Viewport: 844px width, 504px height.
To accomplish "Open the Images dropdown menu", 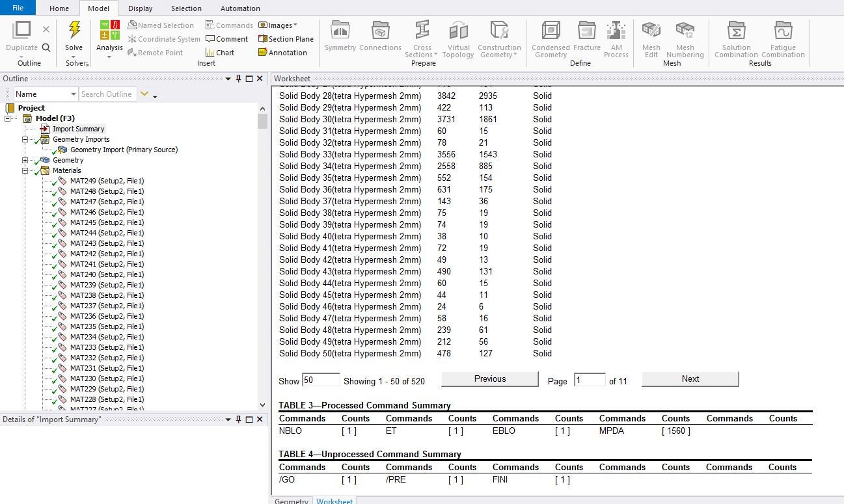I will [x=278, y=25].
